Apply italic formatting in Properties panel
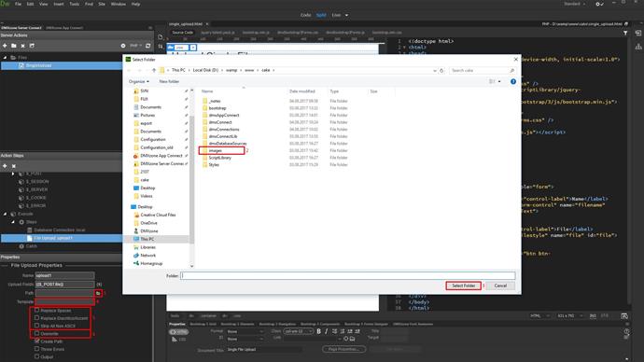This screenshot has width=644, height=362. [x=327, y=331]
